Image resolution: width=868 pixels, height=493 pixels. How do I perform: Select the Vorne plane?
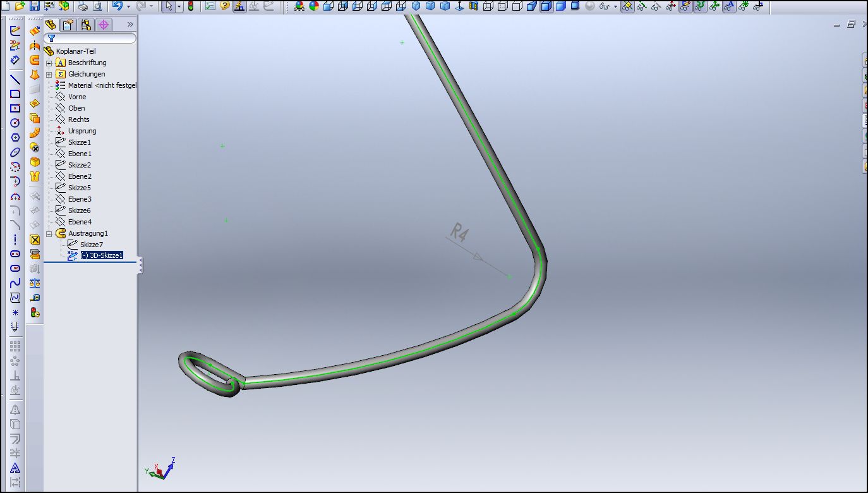(77, 97)
